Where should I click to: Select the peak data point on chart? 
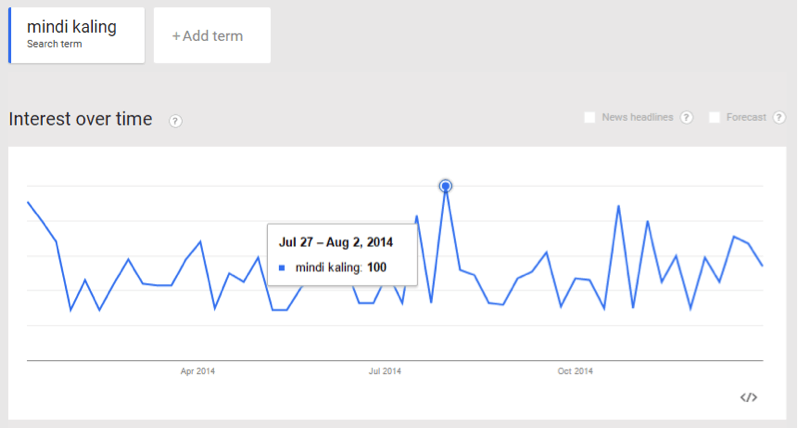[446, 186]
